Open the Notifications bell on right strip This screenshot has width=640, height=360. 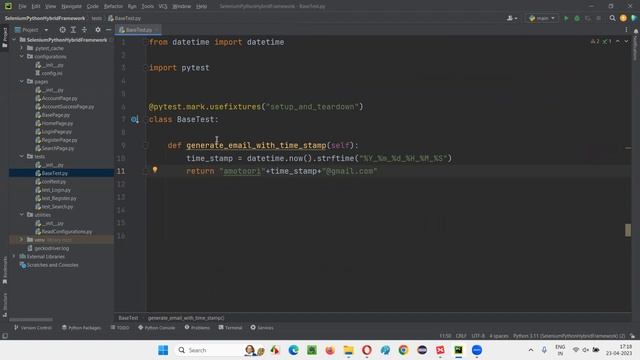(636, 31)
